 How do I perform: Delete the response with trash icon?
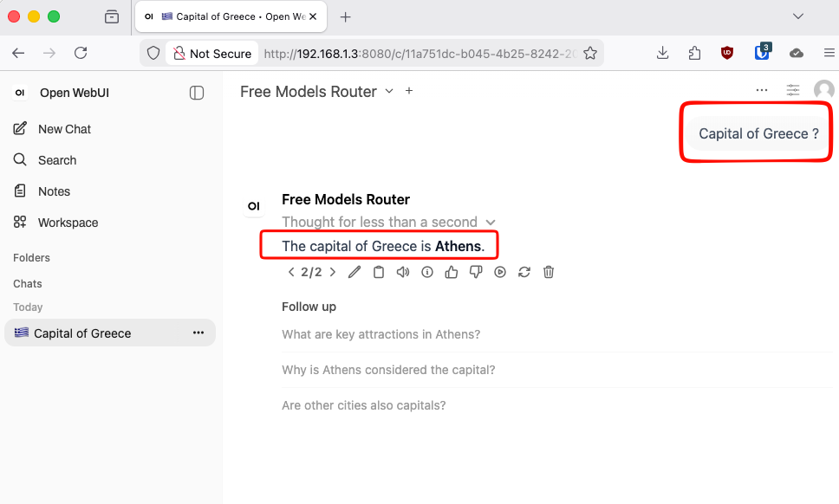[549, 272]
